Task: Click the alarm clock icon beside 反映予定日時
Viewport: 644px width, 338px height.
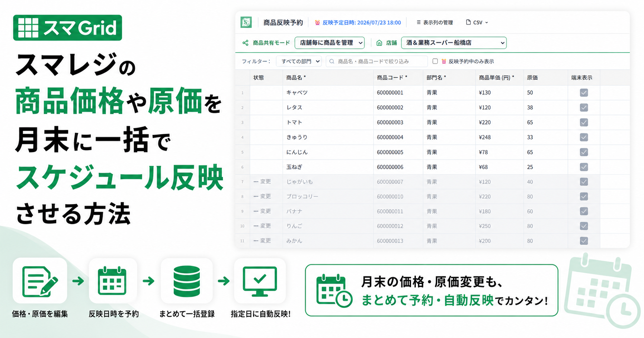Action: click(x=317, y=23)
